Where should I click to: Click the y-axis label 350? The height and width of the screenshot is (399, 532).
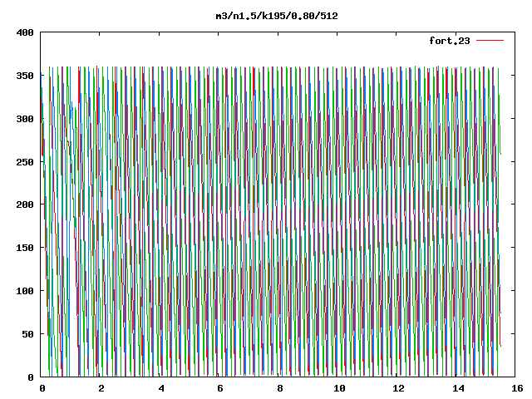point(25,76)
